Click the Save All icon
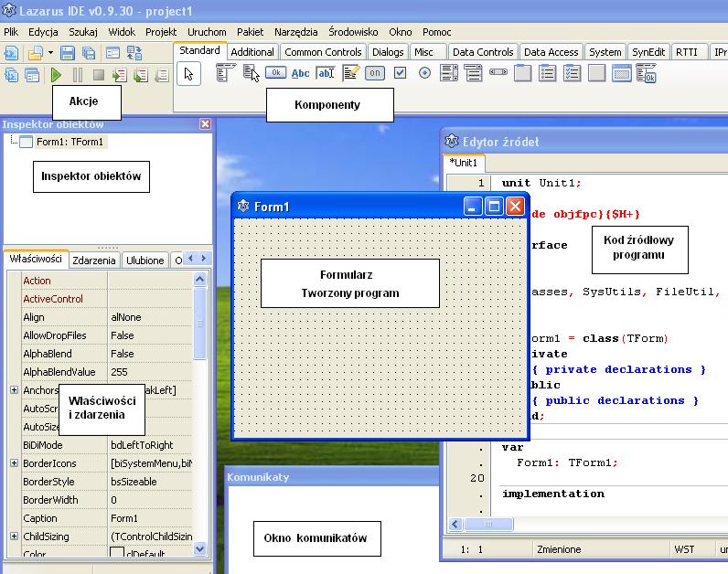Viewport: 728px width, 574px height. click(89, 53)
